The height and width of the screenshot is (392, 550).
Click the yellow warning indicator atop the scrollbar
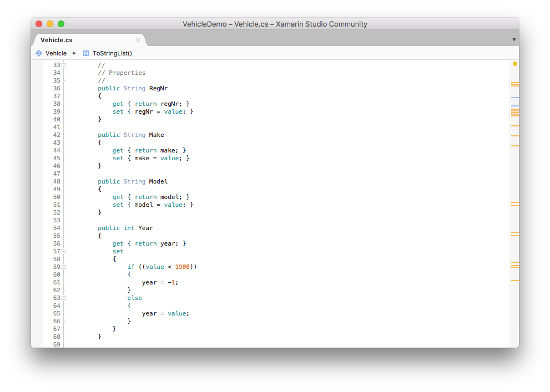pos(514,64)
